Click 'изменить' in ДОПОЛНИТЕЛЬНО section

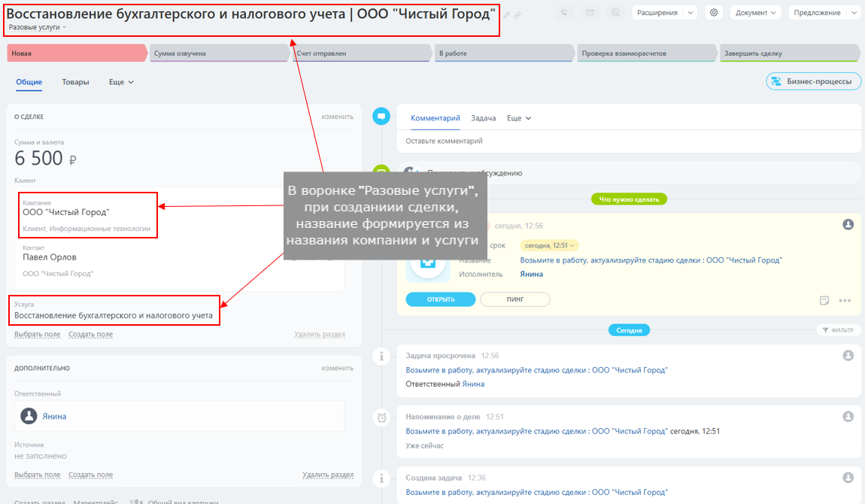(337, 368)
